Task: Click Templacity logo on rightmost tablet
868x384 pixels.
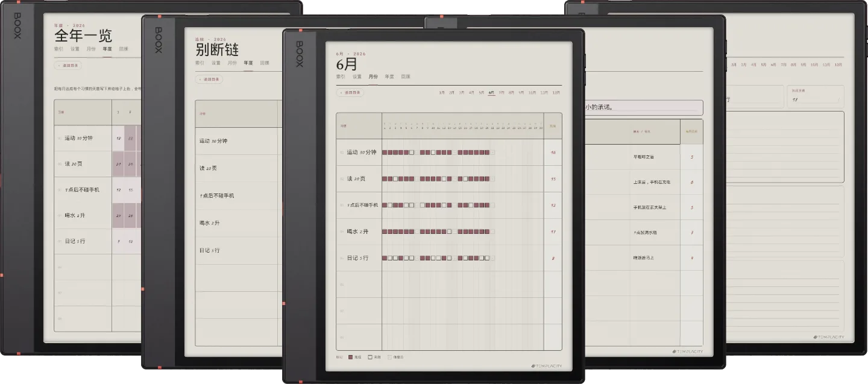Action: pyautogui.click(x=828, y=337)
